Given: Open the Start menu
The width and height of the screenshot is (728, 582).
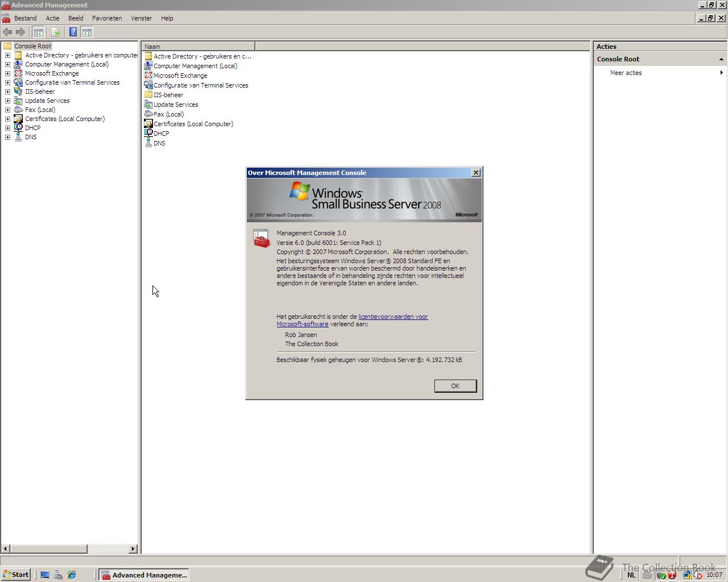Looking at the screenshot, I should [x=16, y=575].
